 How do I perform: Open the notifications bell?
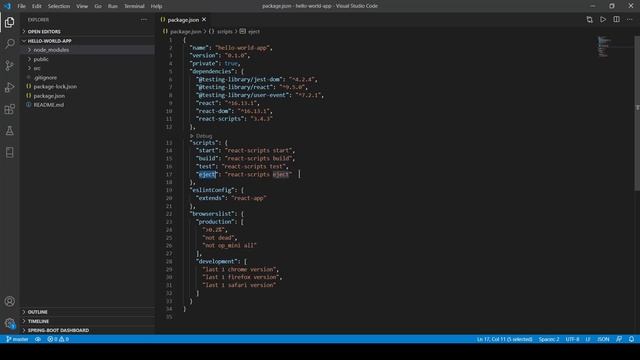pyautogui.click(x=631, y=339)
